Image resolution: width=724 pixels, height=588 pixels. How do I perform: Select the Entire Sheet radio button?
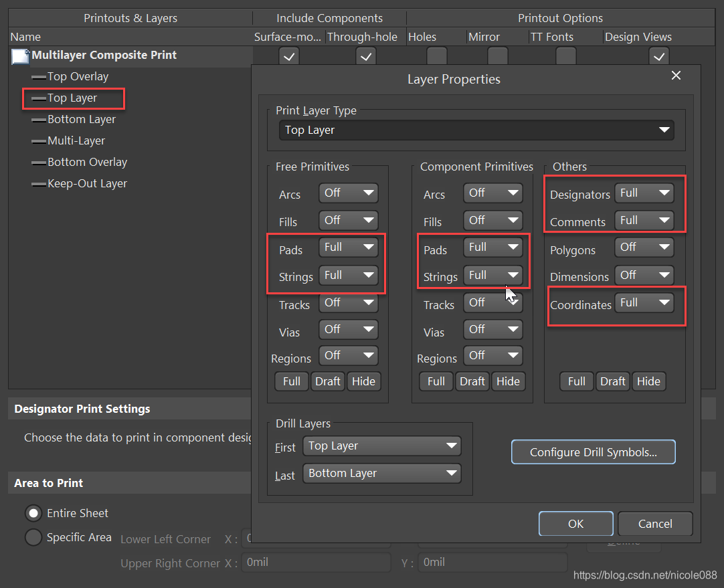click(x=33, y=514)
